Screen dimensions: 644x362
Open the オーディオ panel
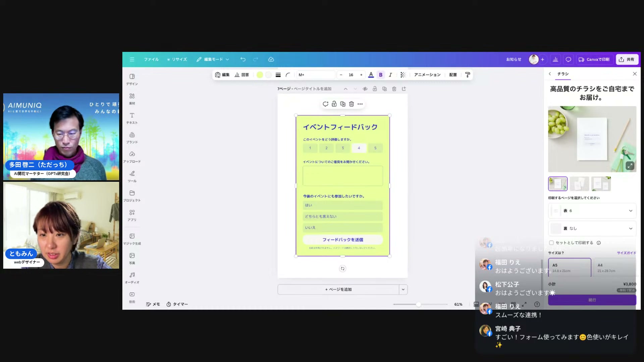(132, 278)
